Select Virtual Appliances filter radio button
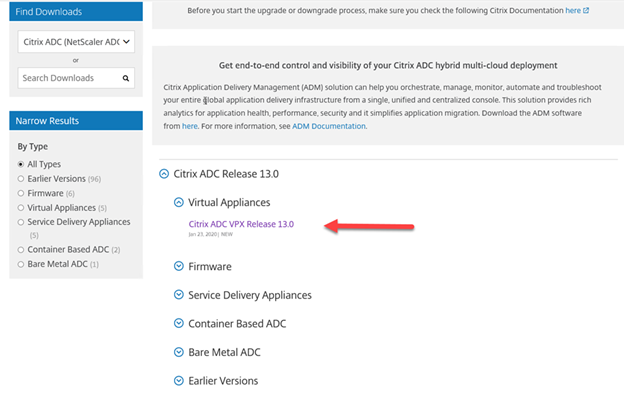The height and width of the screenshot is (399, 624). click(x=21, y=208)
